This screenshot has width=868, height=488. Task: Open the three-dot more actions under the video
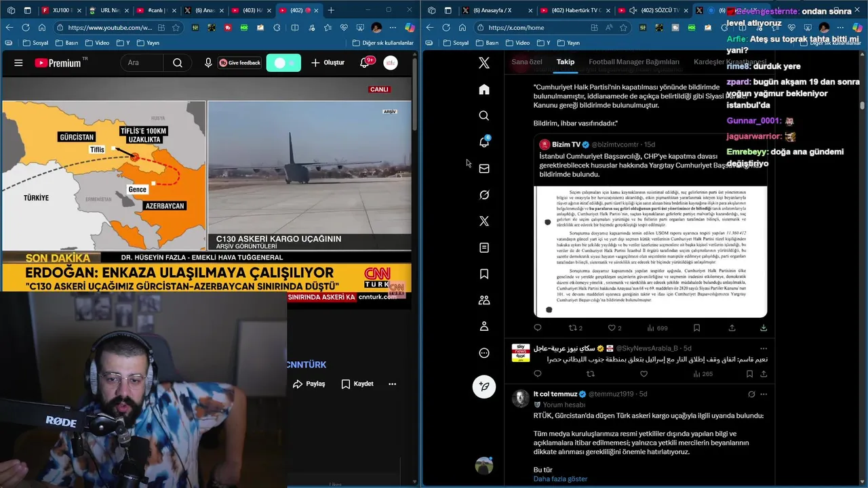(392, 384)
